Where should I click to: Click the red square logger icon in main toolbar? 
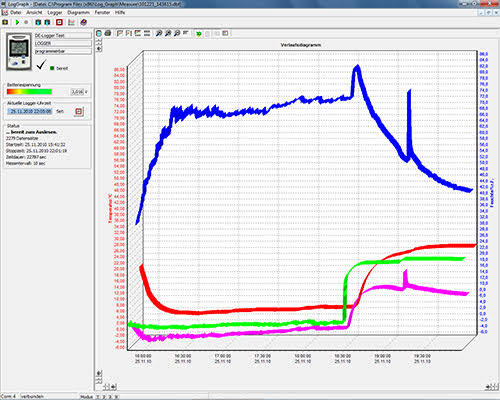coord(59,22)
